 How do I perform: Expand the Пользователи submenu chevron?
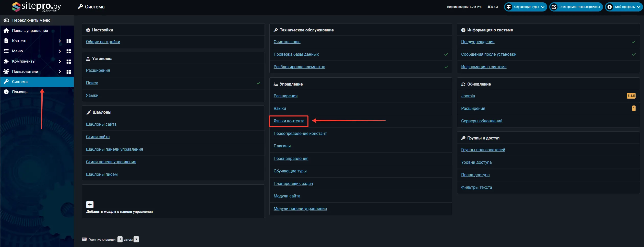pyautogui.click(x=59, y=72)
